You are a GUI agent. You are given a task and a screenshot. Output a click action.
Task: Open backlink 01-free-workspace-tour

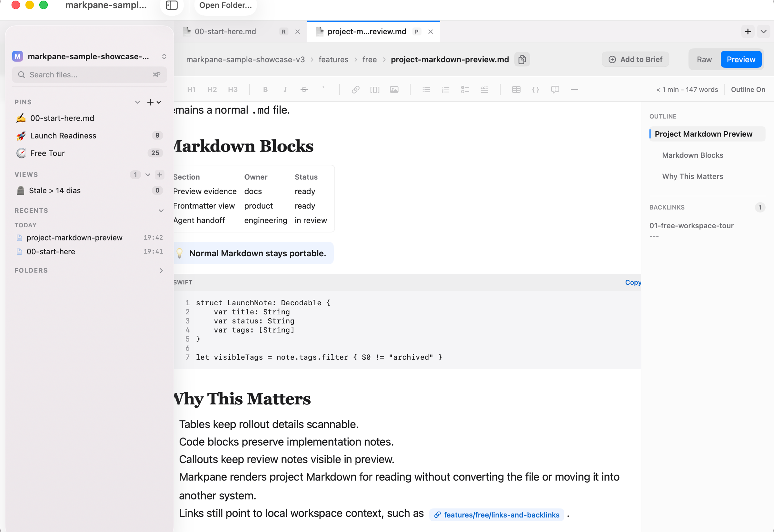(x=691, y=226)
